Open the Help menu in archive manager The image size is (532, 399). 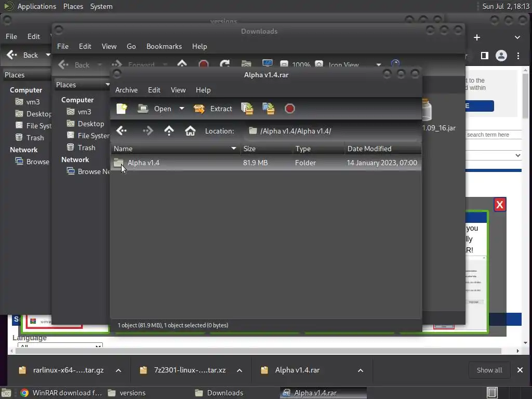coord(203,90)
